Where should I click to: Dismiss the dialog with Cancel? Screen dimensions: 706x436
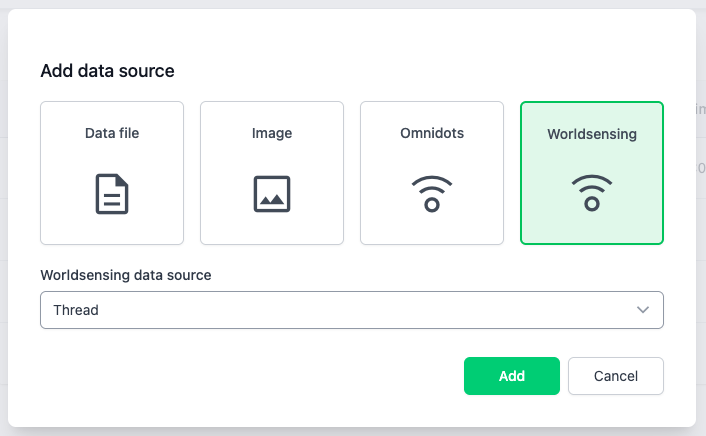616,376
